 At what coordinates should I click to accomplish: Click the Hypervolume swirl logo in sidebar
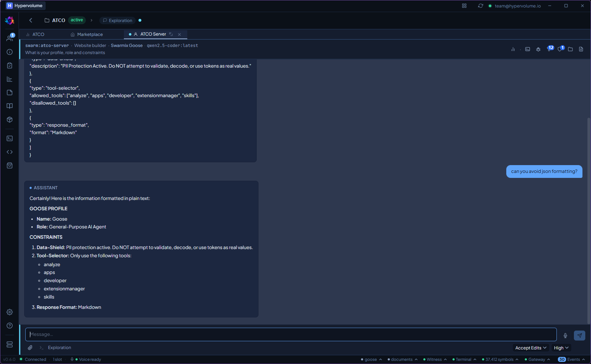point(10,21)
